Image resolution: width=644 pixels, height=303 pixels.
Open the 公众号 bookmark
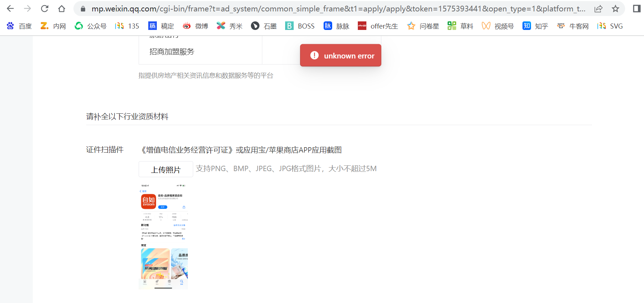(x=91, y=26)
